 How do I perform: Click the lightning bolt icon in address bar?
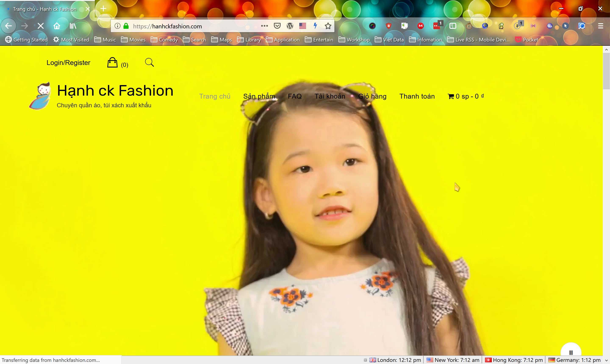(315, 26)
